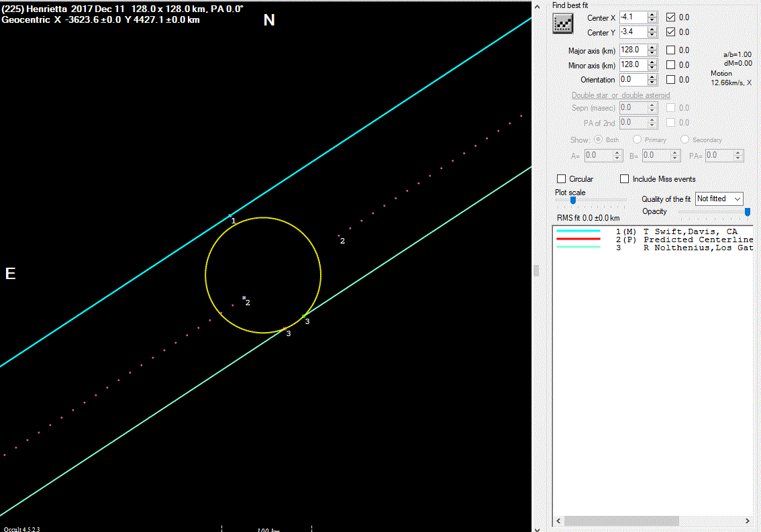Select the Secondary radio button
Screen dimensions: 761x532
coord(684,140)
